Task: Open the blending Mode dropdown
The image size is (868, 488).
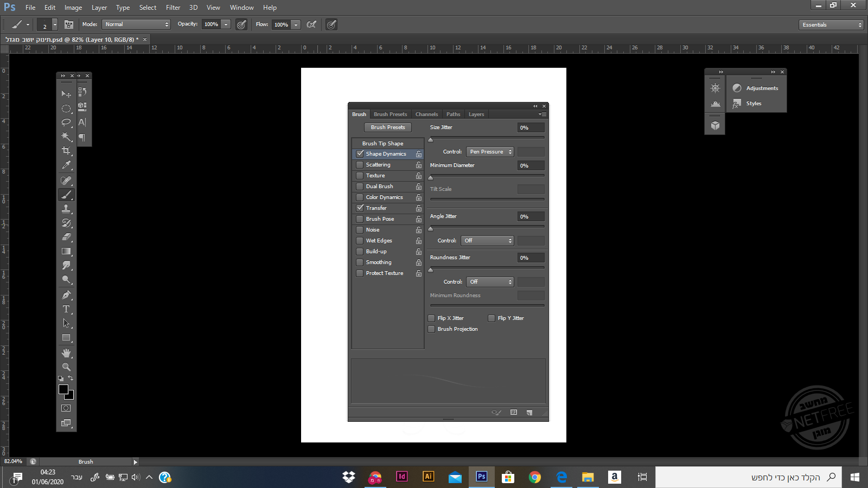Action: pyautogui.click(x=136, y=24)
